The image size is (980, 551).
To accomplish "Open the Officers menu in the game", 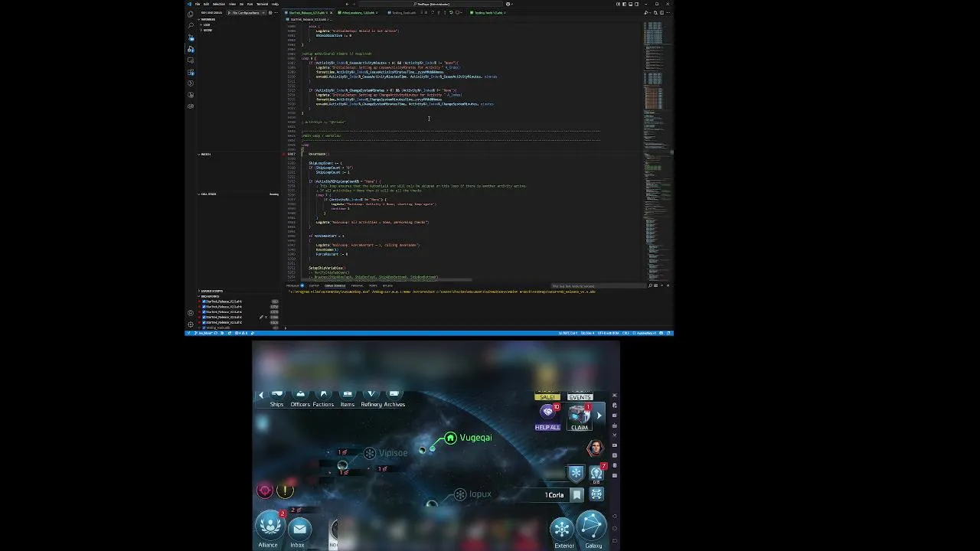I will [300, 398].
